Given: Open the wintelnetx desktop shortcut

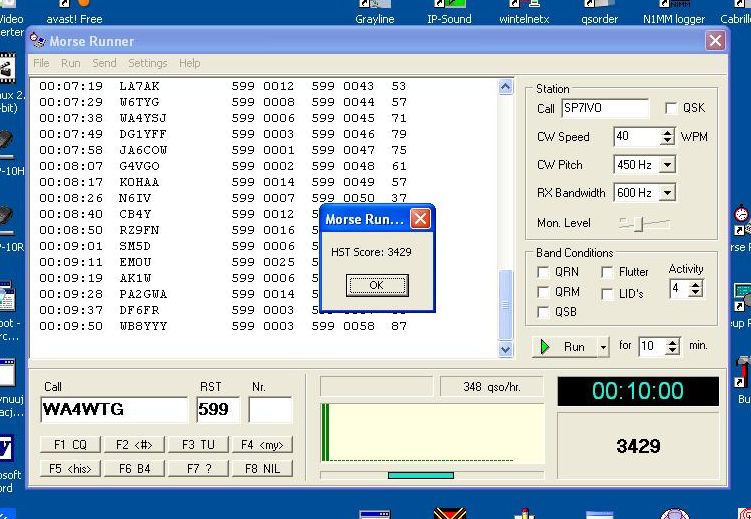Looking at the screenshot, I should click(524, 12).
